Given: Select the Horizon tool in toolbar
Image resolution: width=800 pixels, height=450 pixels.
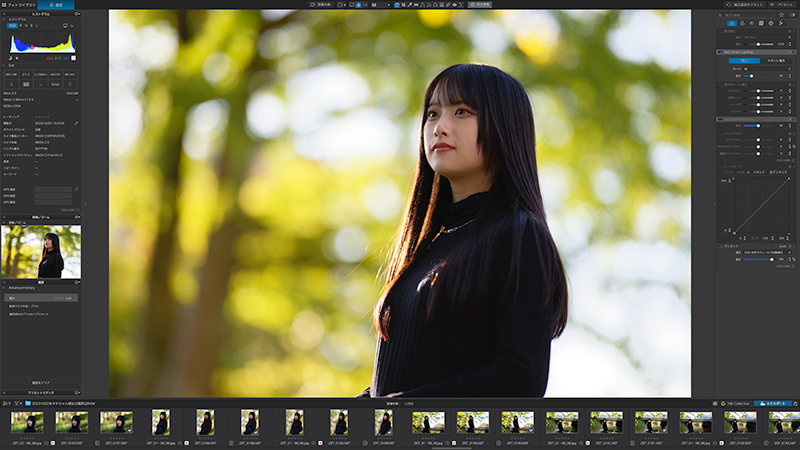Looking at the screenshot, I should [x=416, y=5].
